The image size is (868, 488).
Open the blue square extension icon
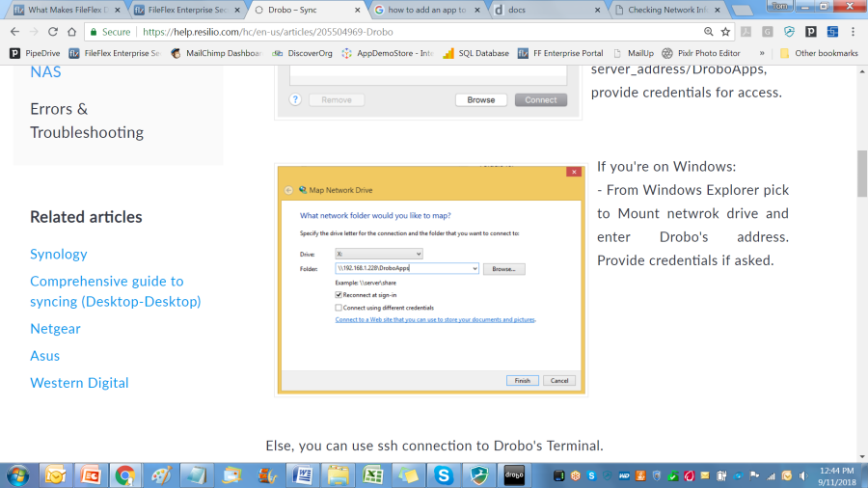pos(832,32)
